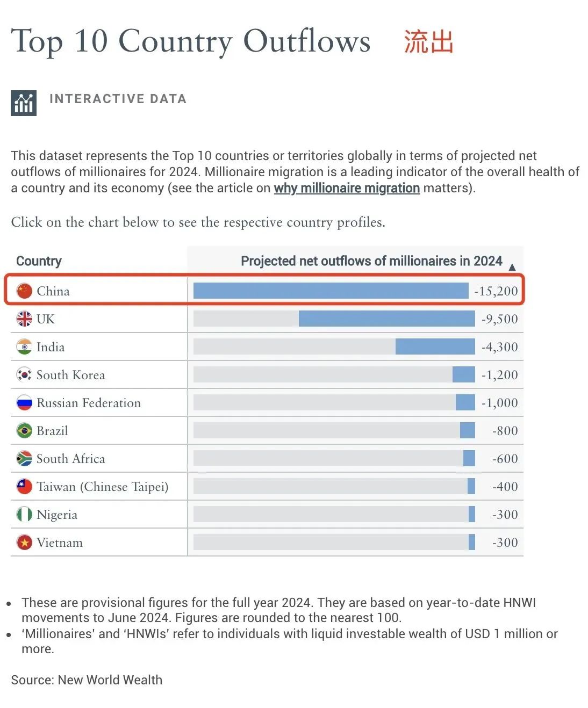This screenshot has height=708, width=588.
Task: Sort by projected outflows arrow
Action: tap(512, 267)
